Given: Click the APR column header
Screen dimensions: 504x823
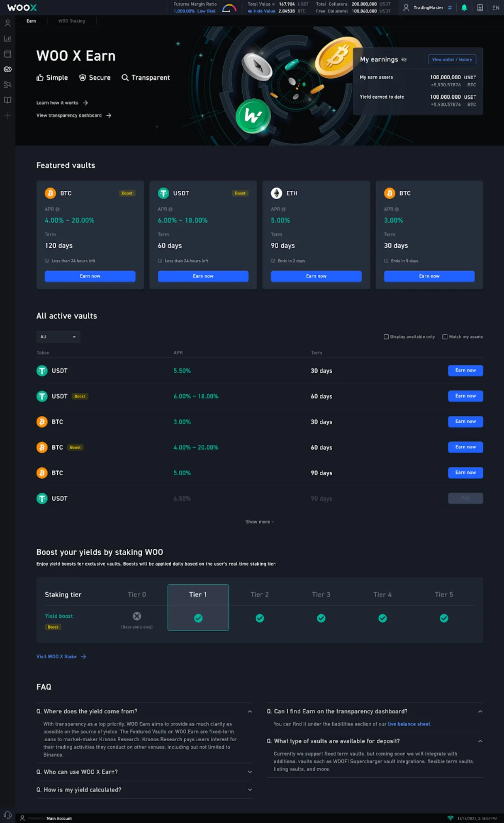Looking at the screenshot, I should coord(178,353).
